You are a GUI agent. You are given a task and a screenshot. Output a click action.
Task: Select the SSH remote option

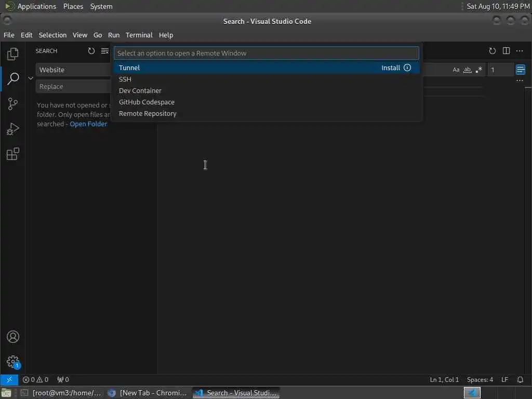tap(267, 79)
